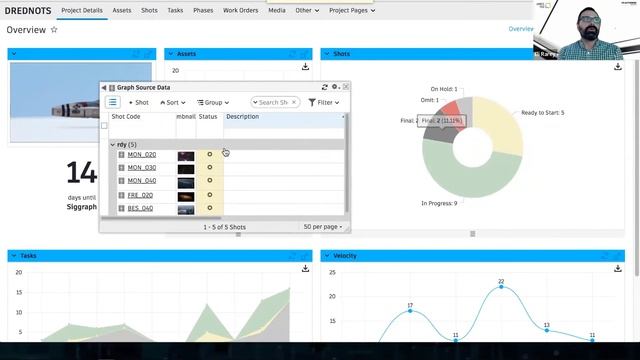The width and height of the screenshot is (640, 360).
Task: Open the Sort dropdown
Action: pyautogui.click(x=173, y=102)
